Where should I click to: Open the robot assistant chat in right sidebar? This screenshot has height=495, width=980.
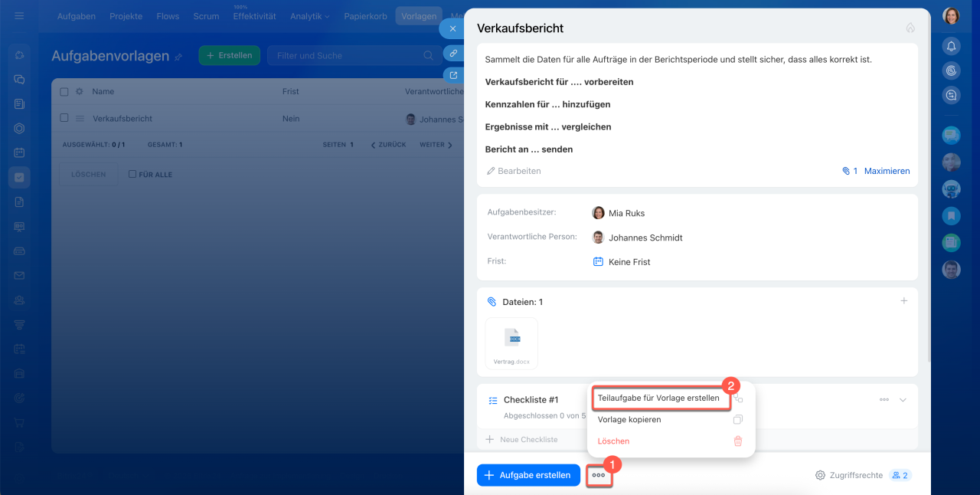click(x=951, y=188)
